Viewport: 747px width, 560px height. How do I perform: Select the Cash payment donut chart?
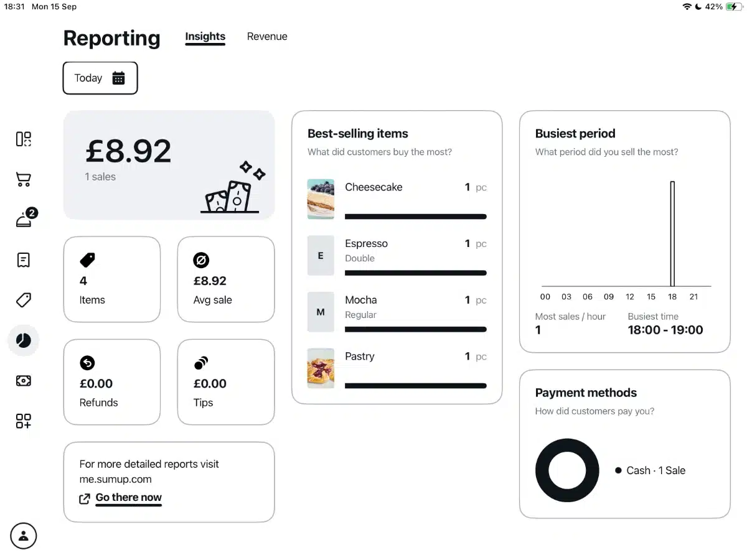(x=567, y=470)
